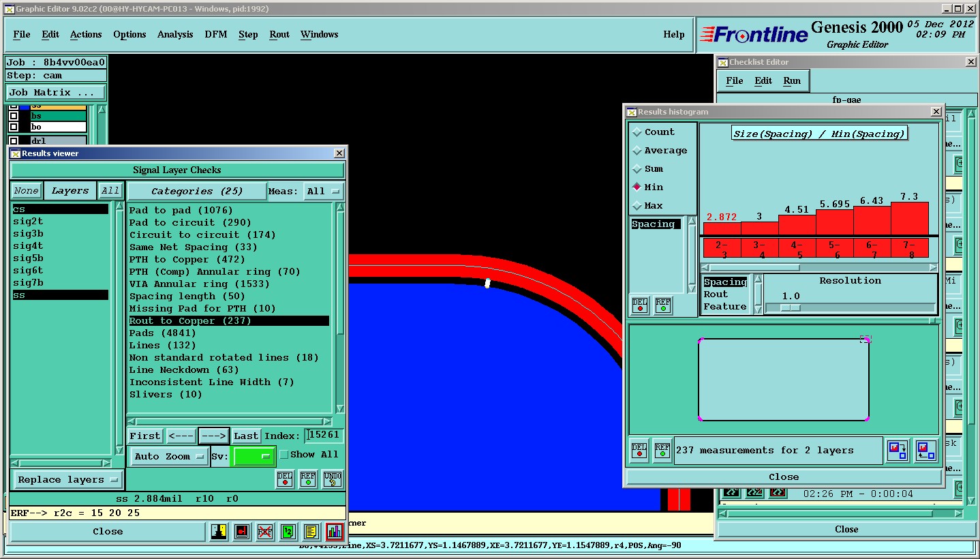Open the Actions menu
This screenshot has height=559, width=980.
click(86, 35)
